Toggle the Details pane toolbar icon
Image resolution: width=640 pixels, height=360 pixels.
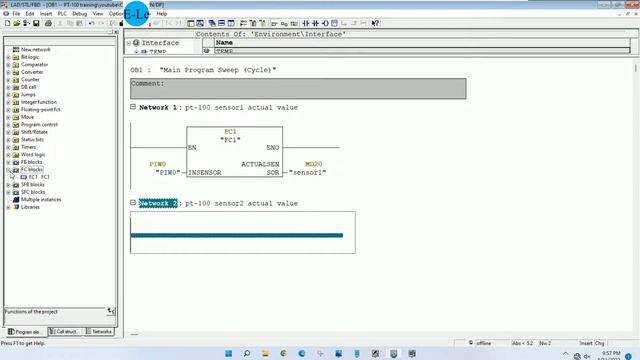tap(200, 23)
